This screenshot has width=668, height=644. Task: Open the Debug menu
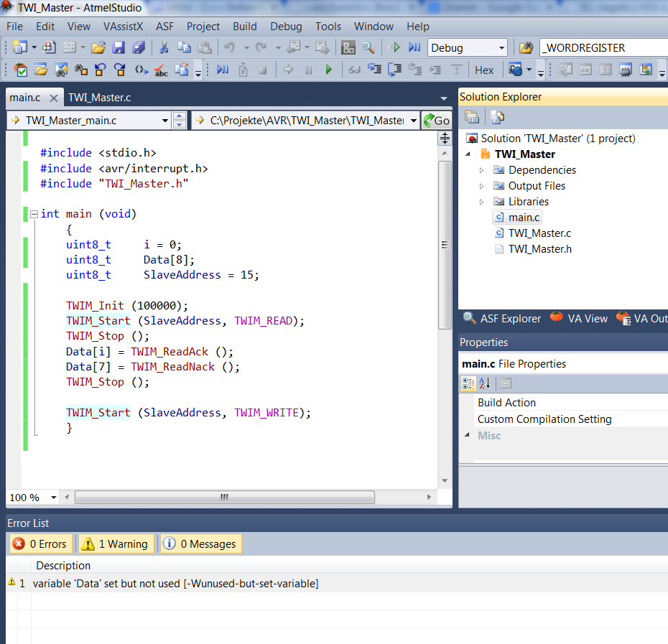point(287,27)
